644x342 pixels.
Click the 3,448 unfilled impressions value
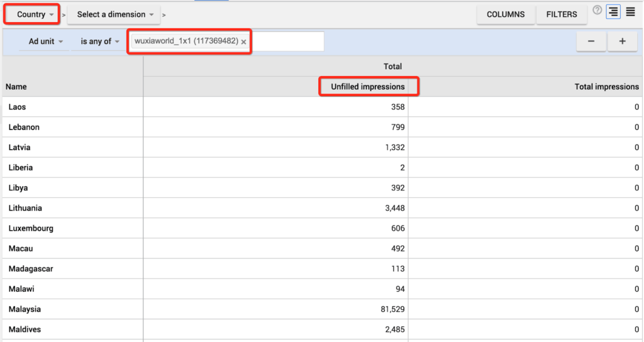pos(395,208)
